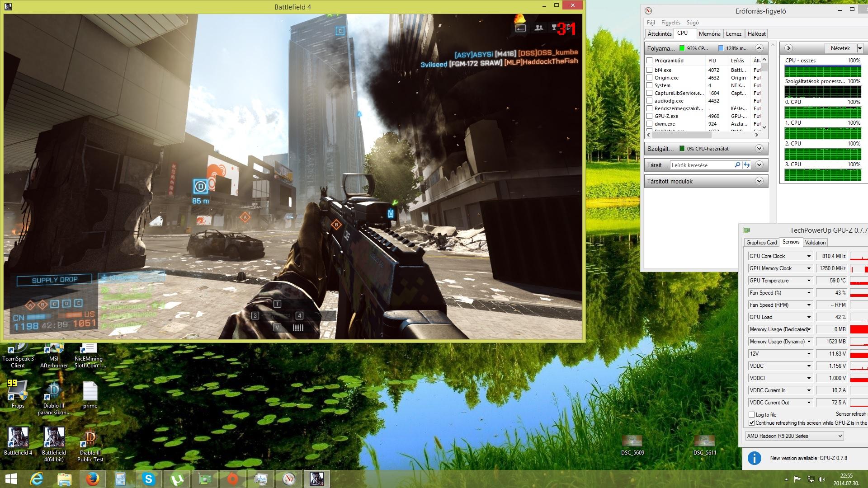Switch to the Hálózat tab
The height and width of the screenshot is (488, 868).
click(x=756, y=34)
